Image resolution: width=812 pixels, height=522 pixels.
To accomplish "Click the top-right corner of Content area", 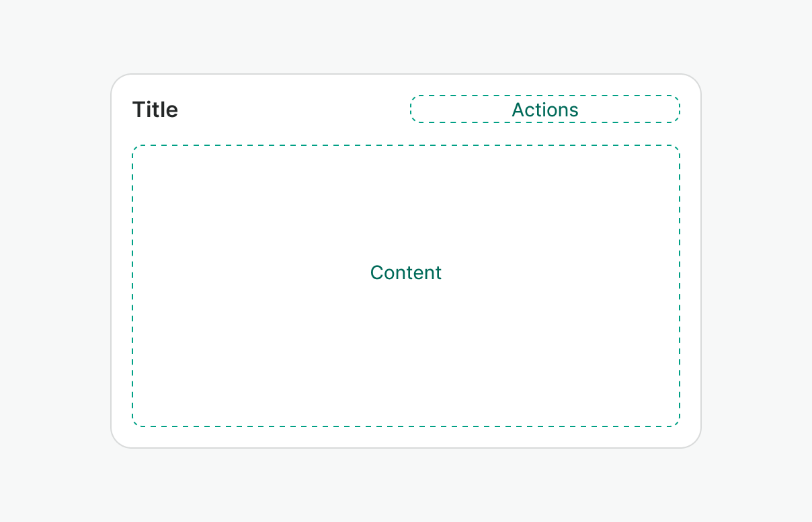I will click(x=677, y=148).
